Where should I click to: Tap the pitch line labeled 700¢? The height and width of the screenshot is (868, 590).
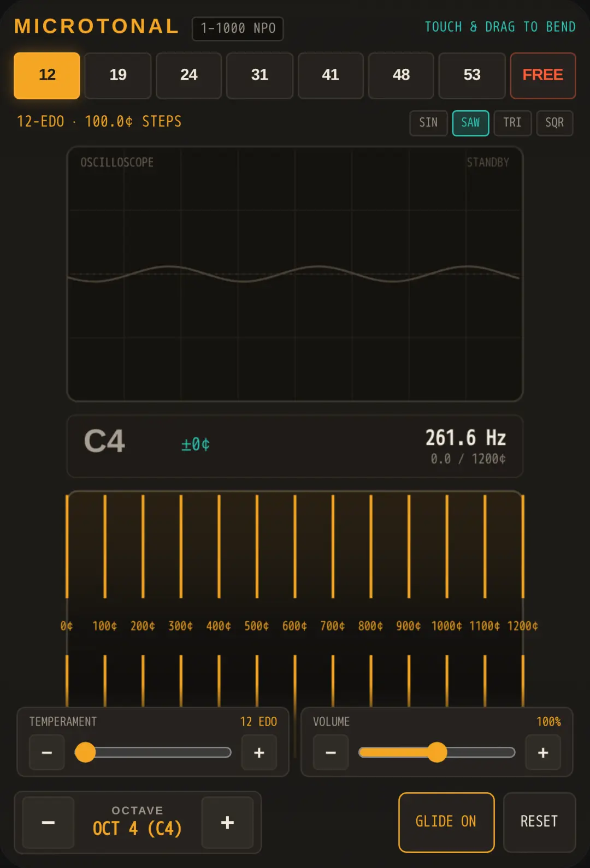(333, 546)
